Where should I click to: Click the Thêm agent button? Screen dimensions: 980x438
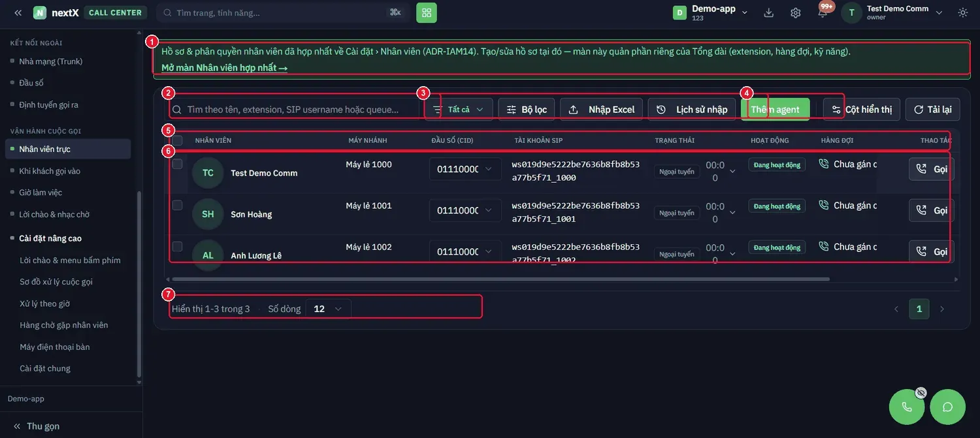click(x=776, y=109)
